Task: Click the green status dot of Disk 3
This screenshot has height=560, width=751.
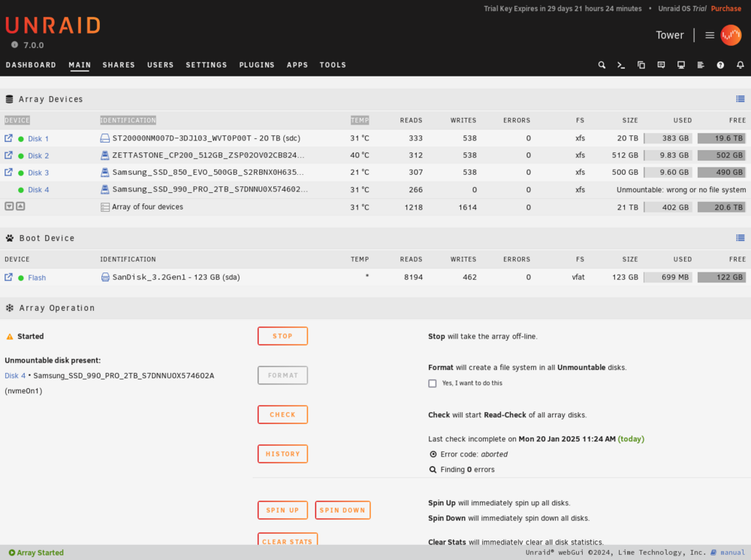Action: (x=21, y=173)
